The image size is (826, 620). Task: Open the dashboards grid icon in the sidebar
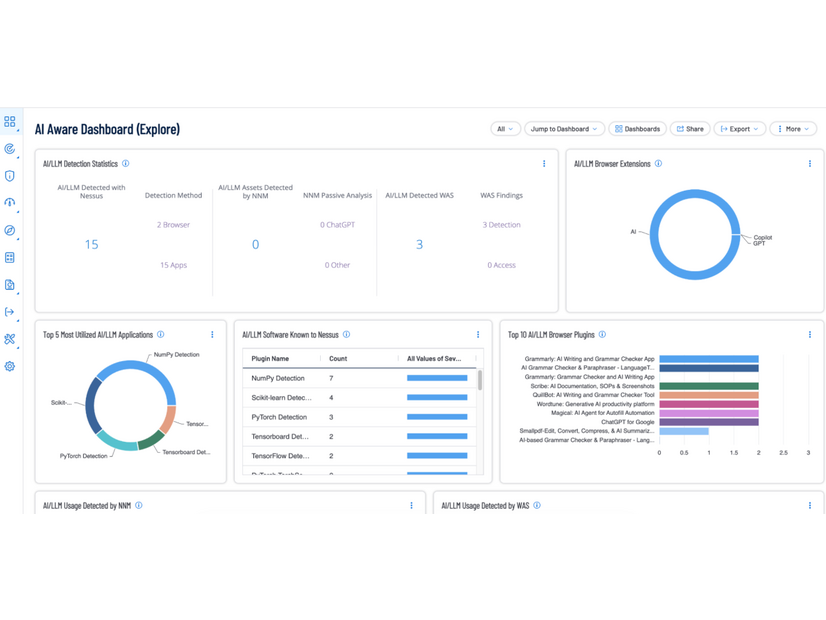coord(10,122)
